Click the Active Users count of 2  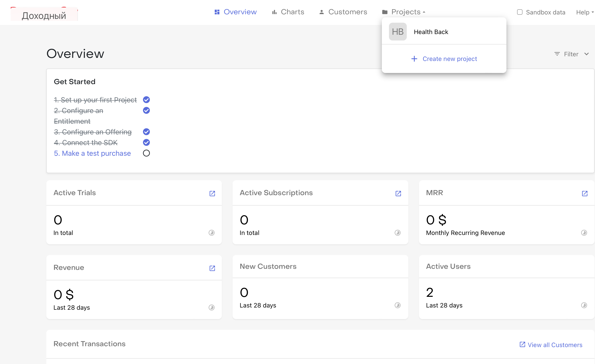[x=430, y=292]
